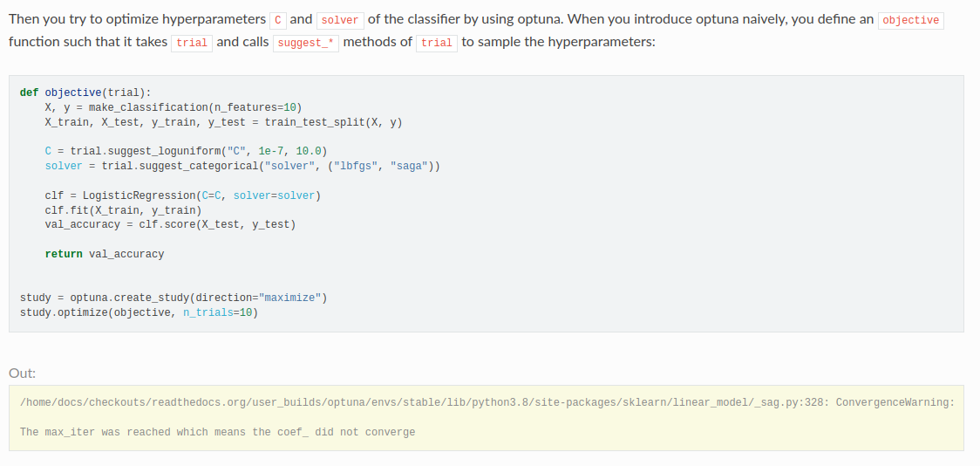This screenshot has width=980, height=466.
Task: Click the word 'classifier' in the paragraph
Action: [x=433, y=19]
